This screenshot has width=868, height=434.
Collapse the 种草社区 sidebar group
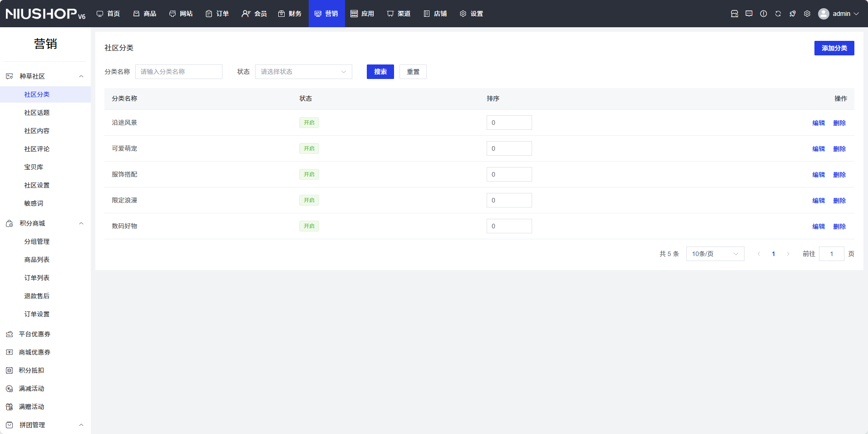tap(81, 76)
